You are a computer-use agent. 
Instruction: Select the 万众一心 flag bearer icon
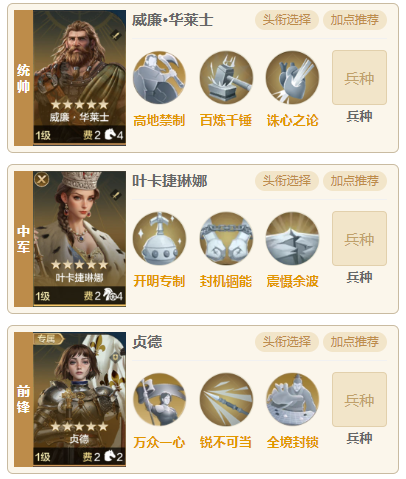coord(159,399)
